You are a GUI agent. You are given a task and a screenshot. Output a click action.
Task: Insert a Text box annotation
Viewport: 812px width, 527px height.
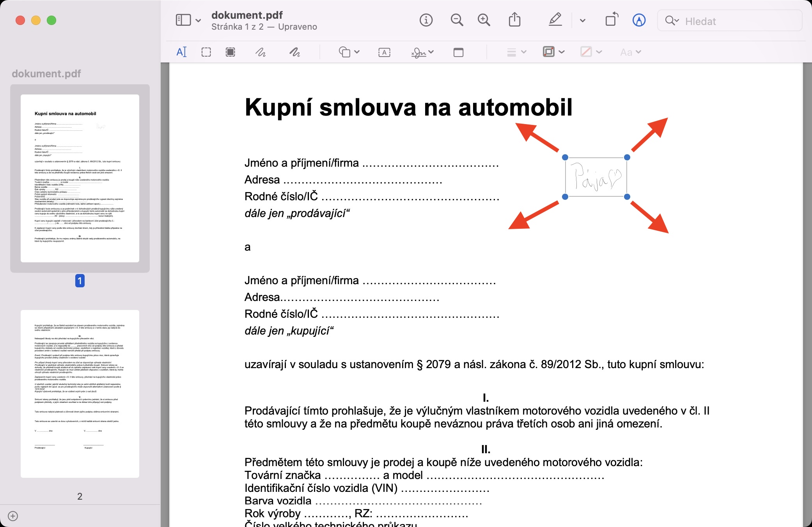click(x=384, y=52)
